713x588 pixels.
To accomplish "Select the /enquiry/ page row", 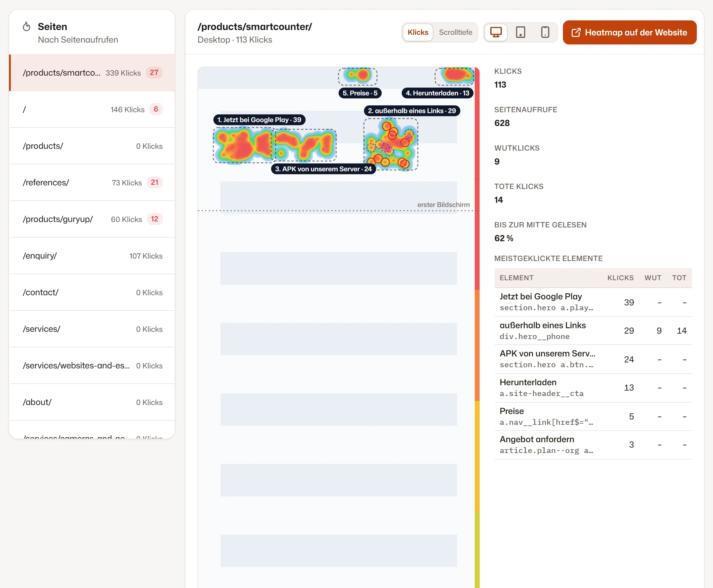I will 92,256.
